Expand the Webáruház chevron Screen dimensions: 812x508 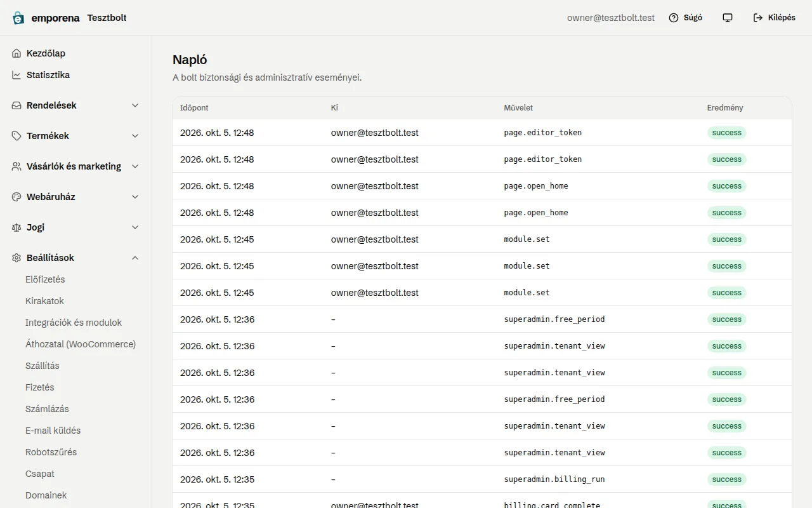point(135,197)
